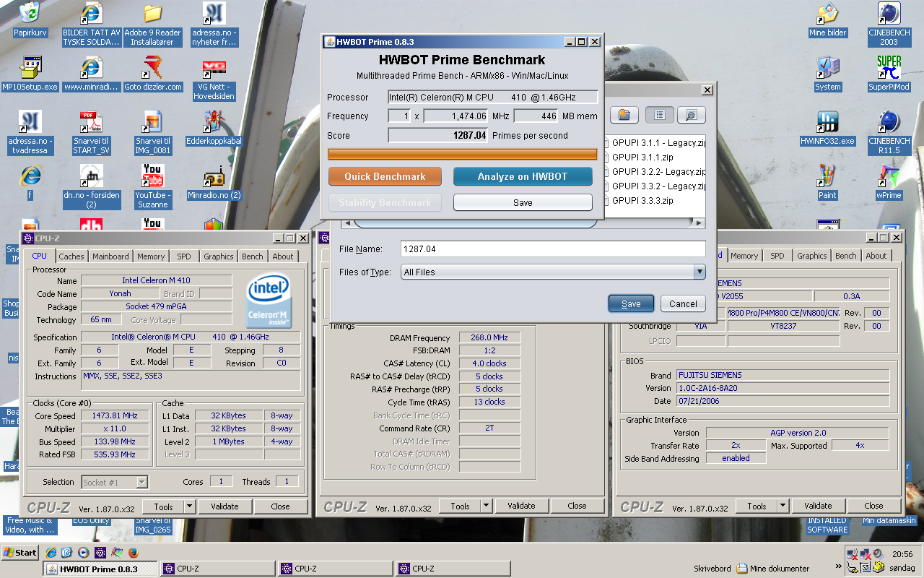Open the Papirkurv recycle bin icon
Viewport: 924px width, 578px height.
(30, 20)
